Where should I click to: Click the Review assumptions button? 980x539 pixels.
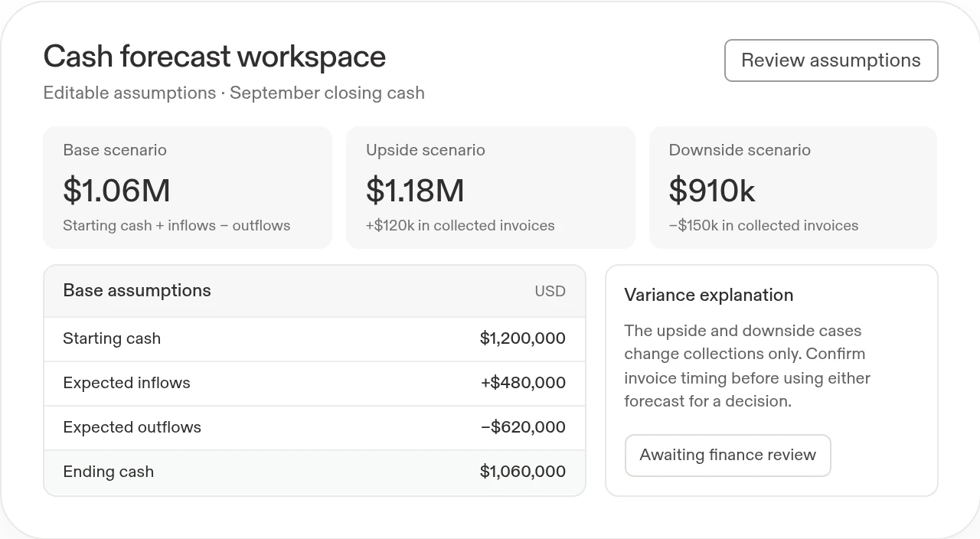coord(831,60)
